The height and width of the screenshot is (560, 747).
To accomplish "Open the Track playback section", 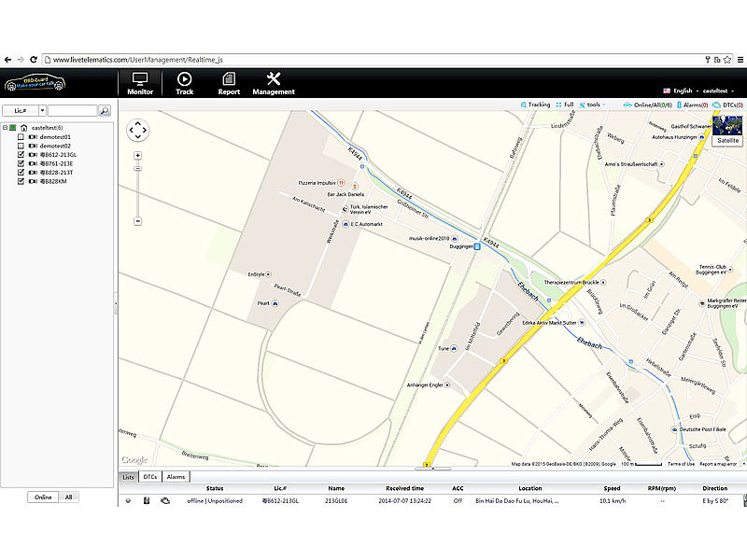I will (x=184, y=83).
